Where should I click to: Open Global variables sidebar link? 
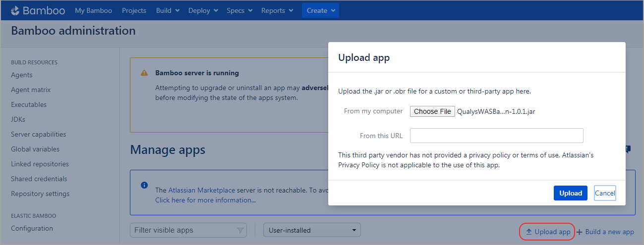tap(35, 149)
